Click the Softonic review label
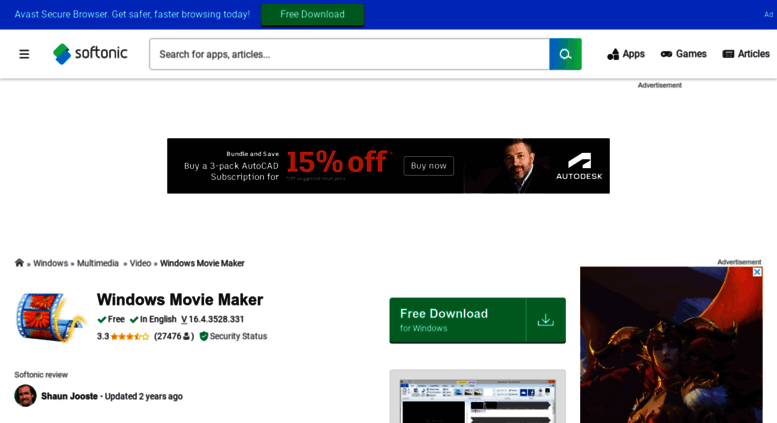Image resolution: width=777 pixels, height=423 pixels. point(41,375)
